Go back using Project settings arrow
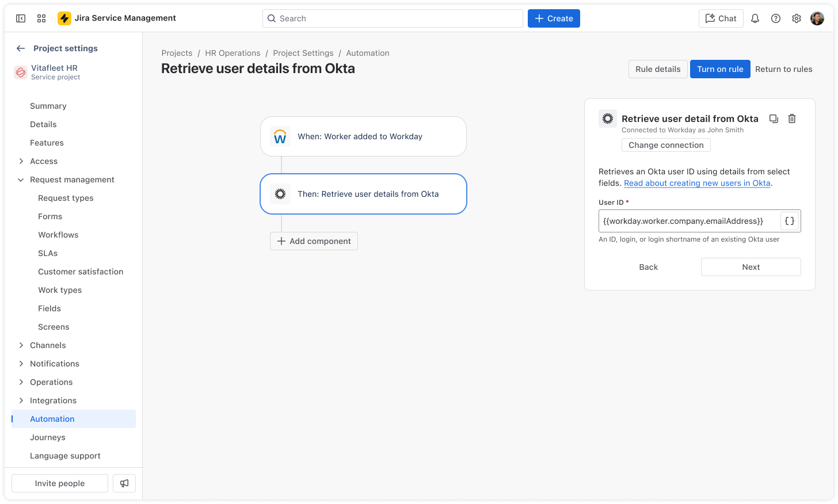The height and width of the screenshot is (504, 838). click(x=21, y=48)
